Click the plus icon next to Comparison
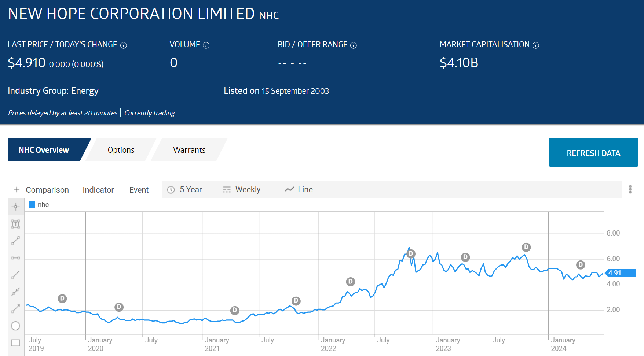The width and height of the screenshot is (644, 356). click(17, 189)
